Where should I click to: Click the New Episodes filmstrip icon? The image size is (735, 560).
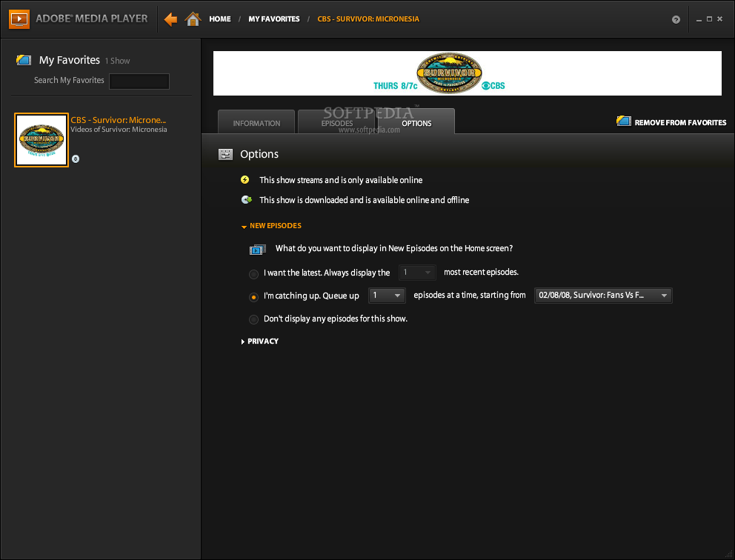[257, 250]
